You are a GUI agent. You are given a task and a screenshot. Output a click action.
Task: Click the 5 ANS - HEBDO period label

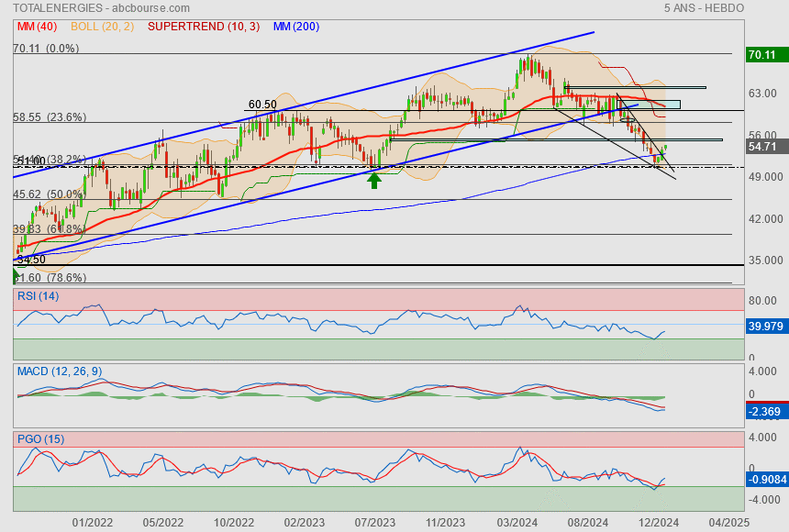pos(704,8)
